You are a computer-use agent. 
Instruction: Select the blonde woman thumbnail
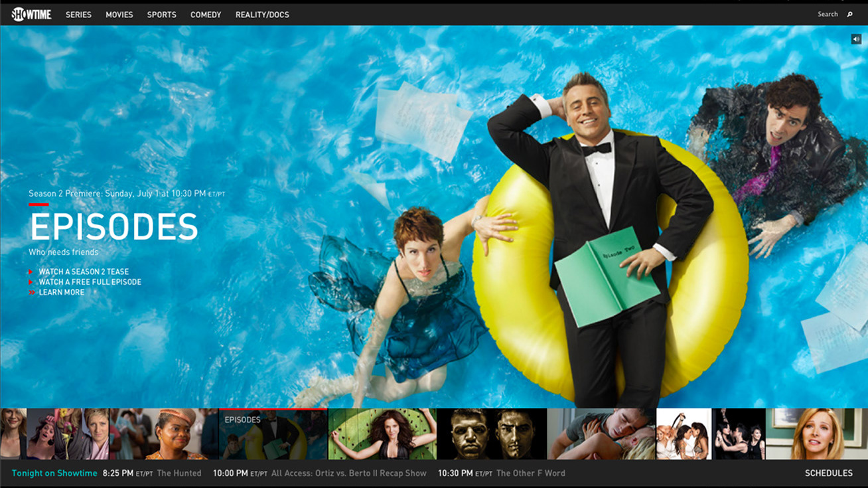pos(817,434)
